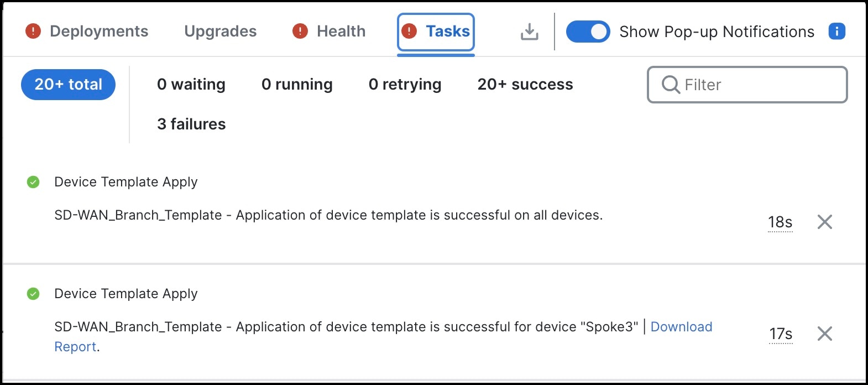Select the 20+ total filter chip
The image size is (868, 385).
67,84
